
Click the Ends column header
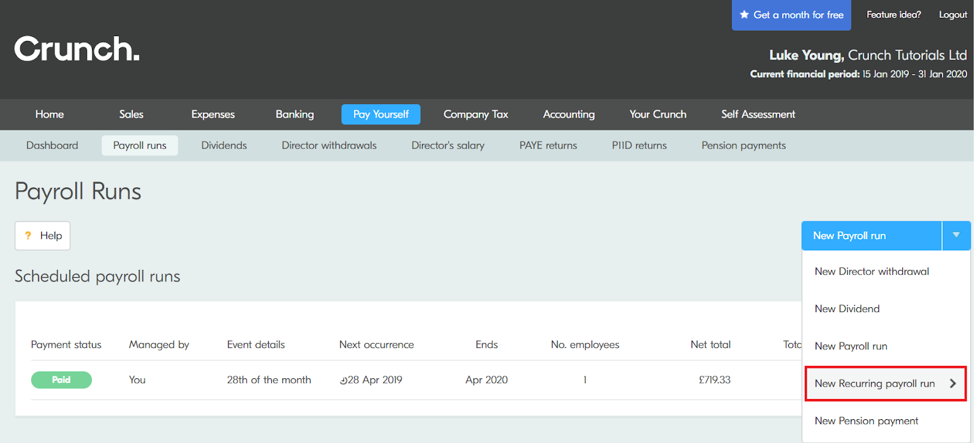tap(487, 344)
